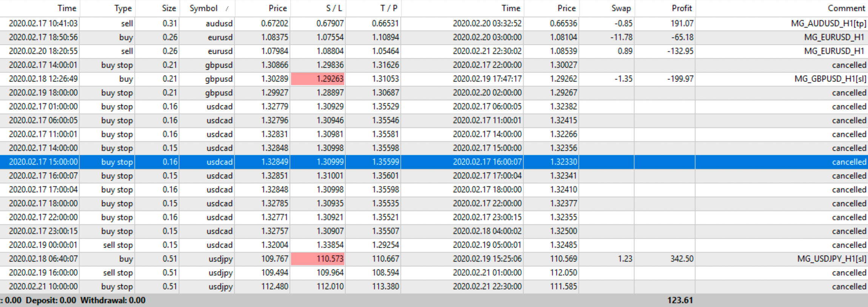Click open time 2020.02.19 00:00:01
This screenshot has width=868, height=307.
click(43, 245)
